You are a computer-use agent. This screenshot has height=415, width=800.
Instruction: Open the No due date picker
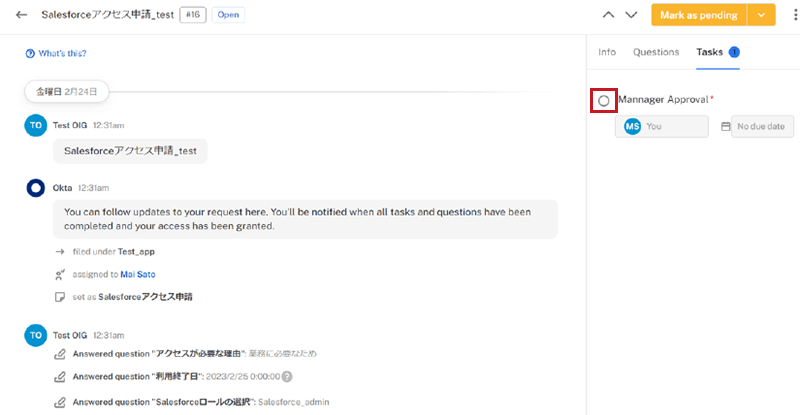pyautogui.click(x=762, y=127)
